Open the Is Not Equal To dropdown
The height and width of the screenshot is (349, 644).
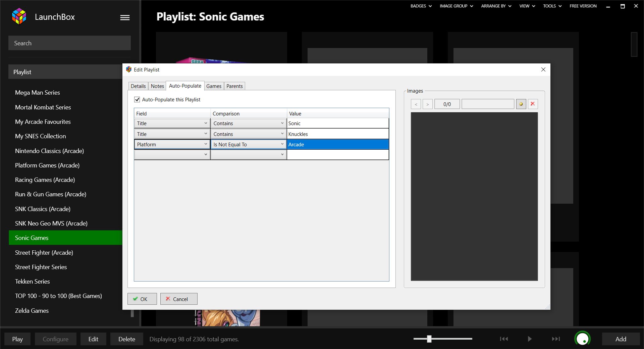tap(248, 144)
